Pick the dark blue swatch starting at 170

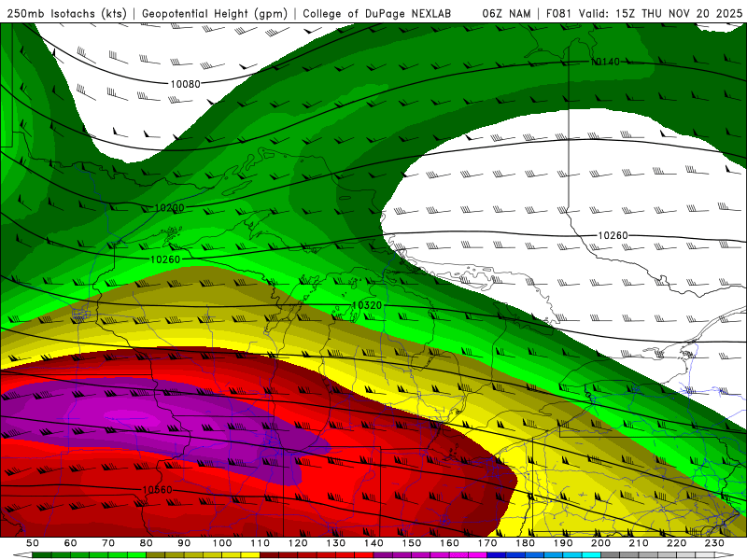(x=497, y=555)
